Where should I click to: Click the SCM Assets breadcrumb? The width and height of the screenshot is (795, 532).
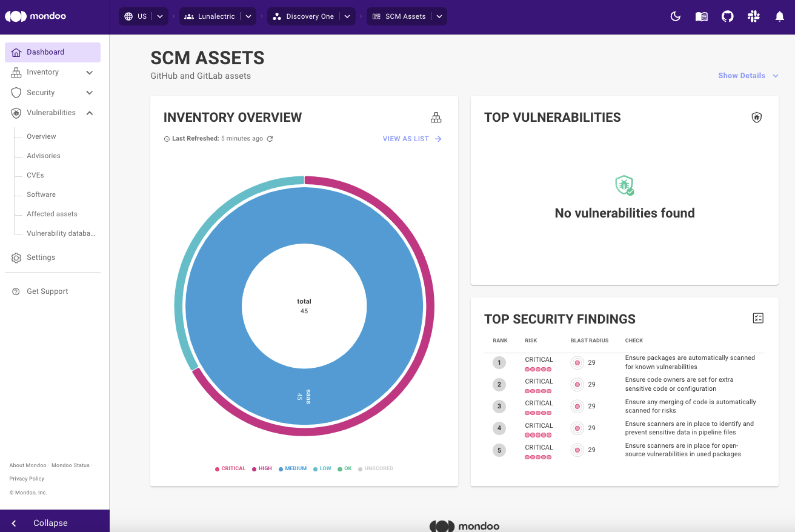click(399, 16)
